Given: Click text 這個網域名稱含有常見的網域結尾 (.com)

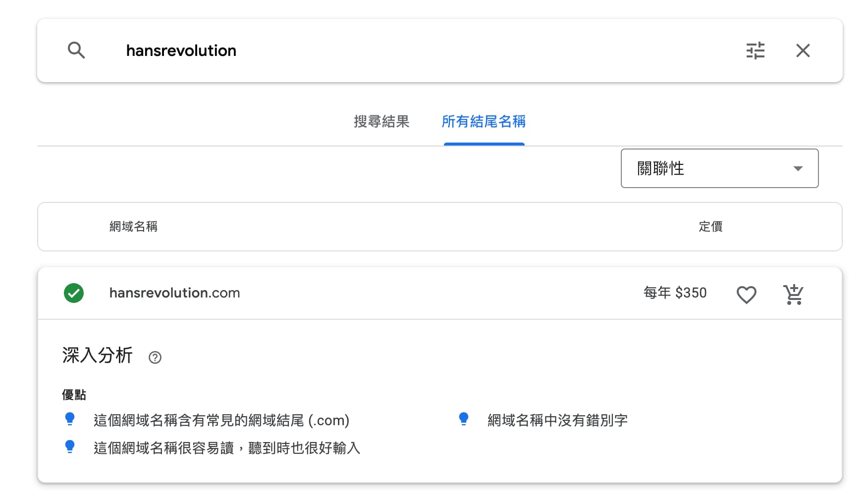Looking at the screenshot, I should (221, 420).
